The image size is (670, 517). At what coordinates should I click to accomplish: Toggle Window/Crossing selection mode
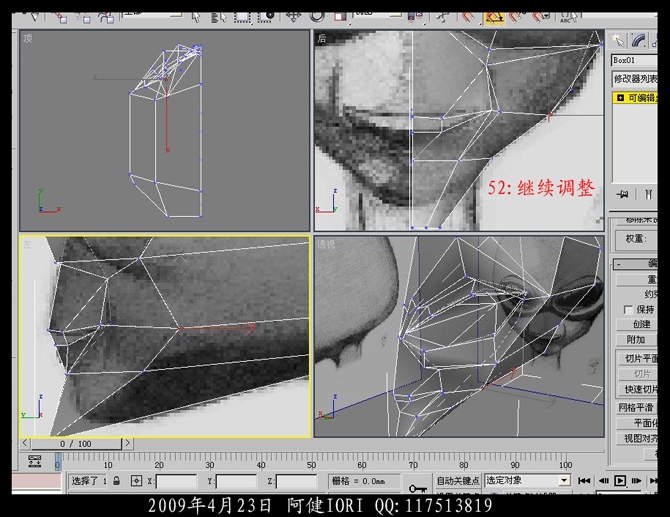[266, 17]
